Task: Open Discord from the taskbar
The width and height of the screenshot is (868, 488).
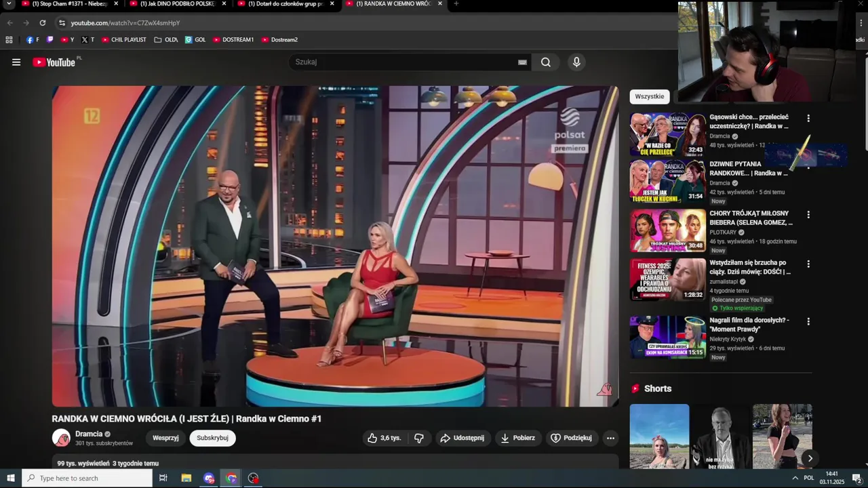Action: tap(209, 479)
